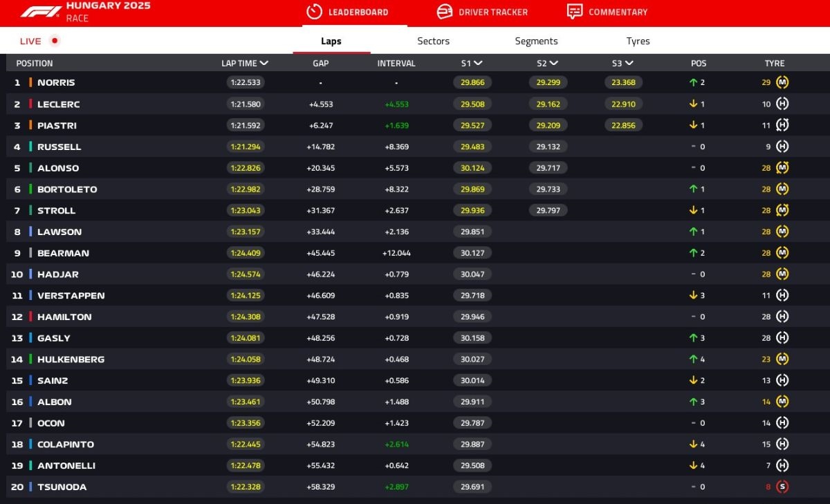830x504 pixels.
Task: Select driver name Verstappen
Action: (71, 295)
